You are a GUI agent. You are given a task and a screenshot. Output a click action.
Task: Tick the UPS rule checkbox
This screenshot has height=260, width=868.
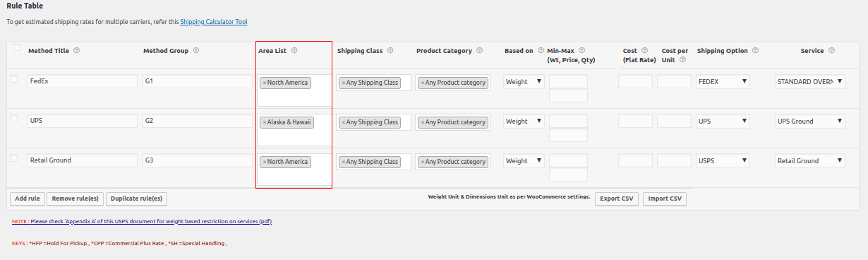tap(13, 119)
